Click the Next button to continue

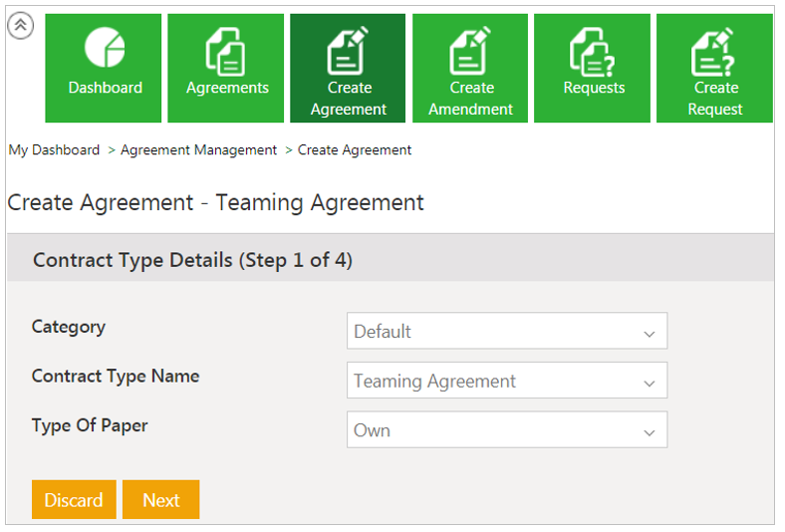(160, 500)
